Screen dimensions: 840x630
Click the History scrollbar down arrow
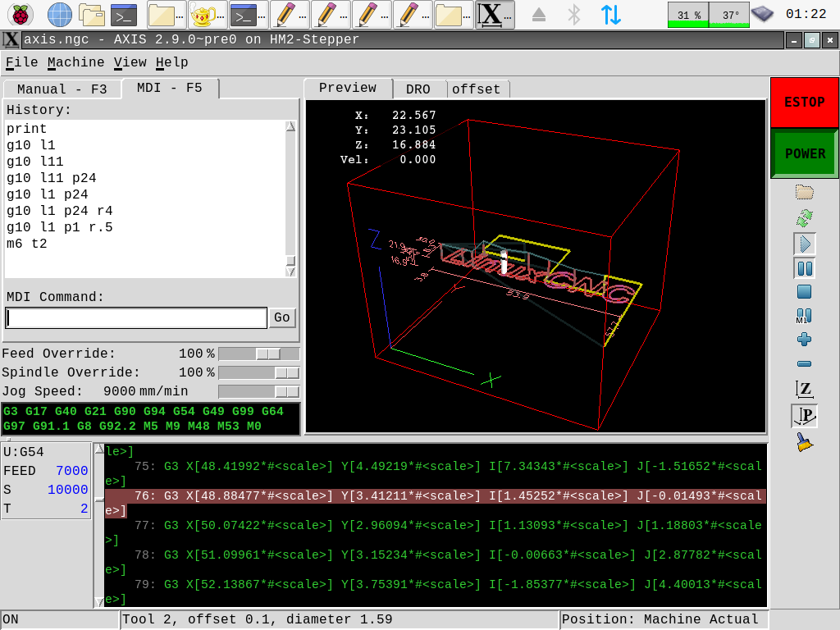coord(290,272)
